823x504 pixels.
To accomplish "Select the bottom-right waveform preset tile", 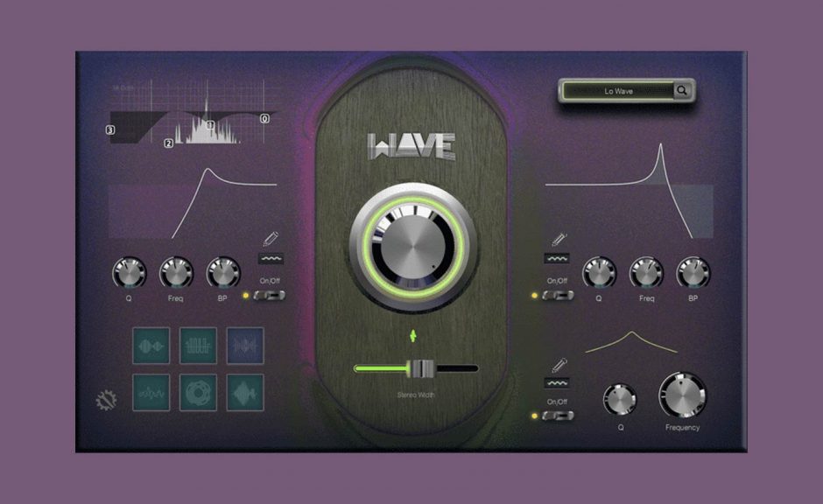I will tap(245, 393).
